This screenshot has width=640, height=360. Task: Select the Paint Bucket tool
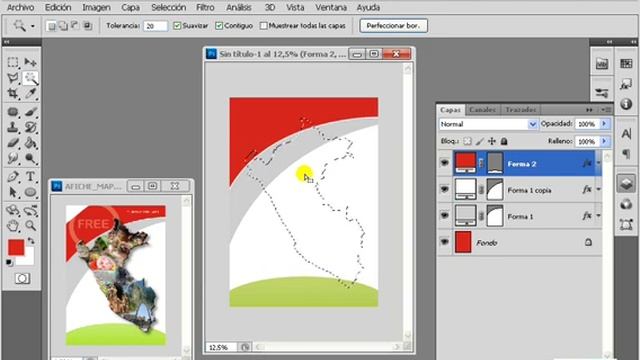[30, 143]
